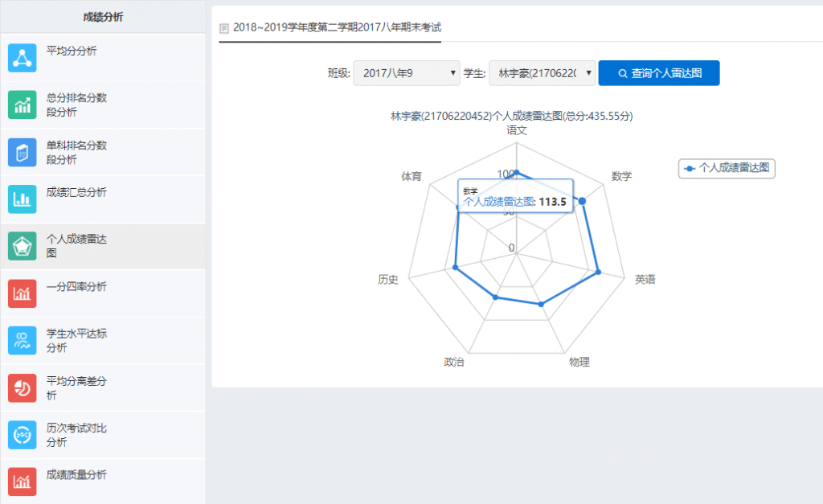The height and width of the screenshot is (504, 823).
Task: Click the 英语 data point on radar chart
Action: [599, 273]
